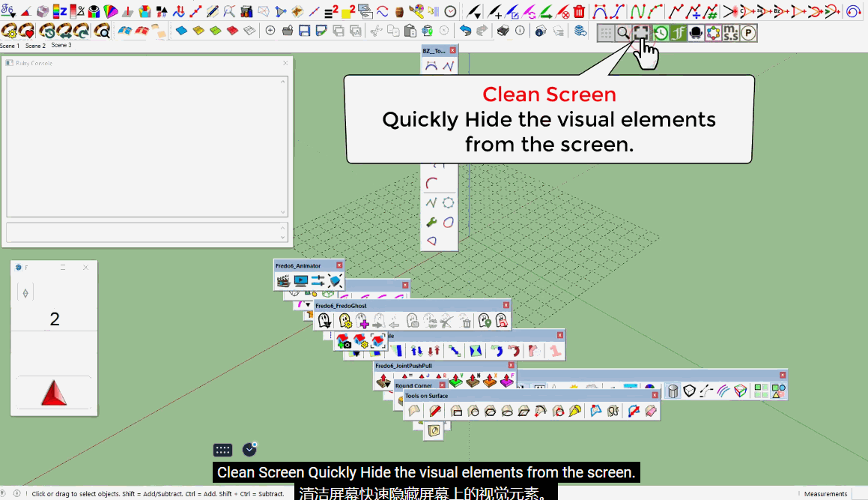Click the Save floppy disk icon
This screenshot has height=500, width=868.
click(304, 31)
